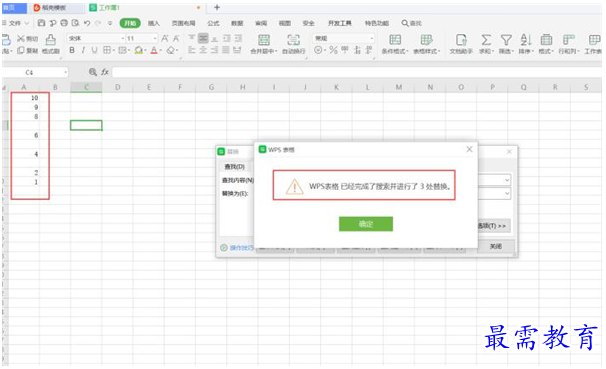Click the Format (格式) icon
This screenshot has height=369, width=606.
(x=546, y=39)
